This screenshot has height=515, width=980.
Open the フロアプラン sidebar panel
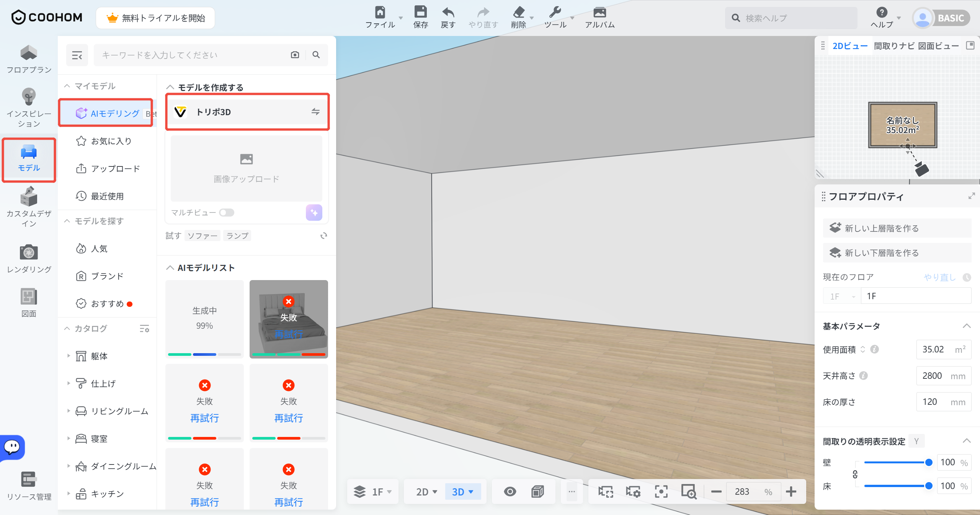(x=29, y=59)
